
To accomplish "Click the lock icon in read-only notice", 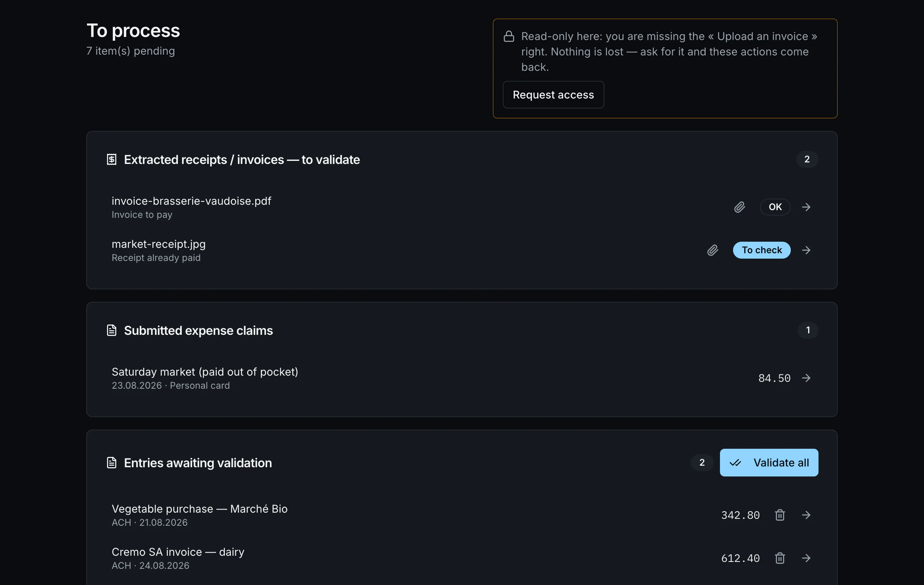I will click(509, 36).
